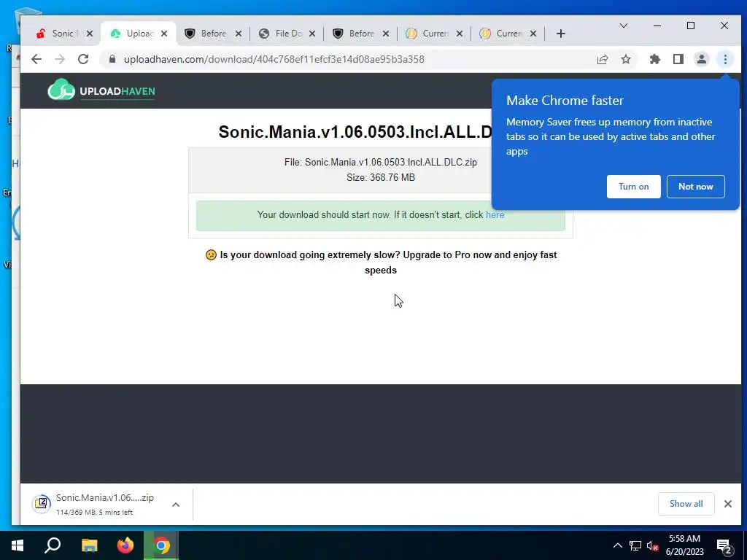Image resolution: width=747 pixels, height=560 pixels.
Task: Open the Chrome profile avatar menu
Action: [702, 59]
